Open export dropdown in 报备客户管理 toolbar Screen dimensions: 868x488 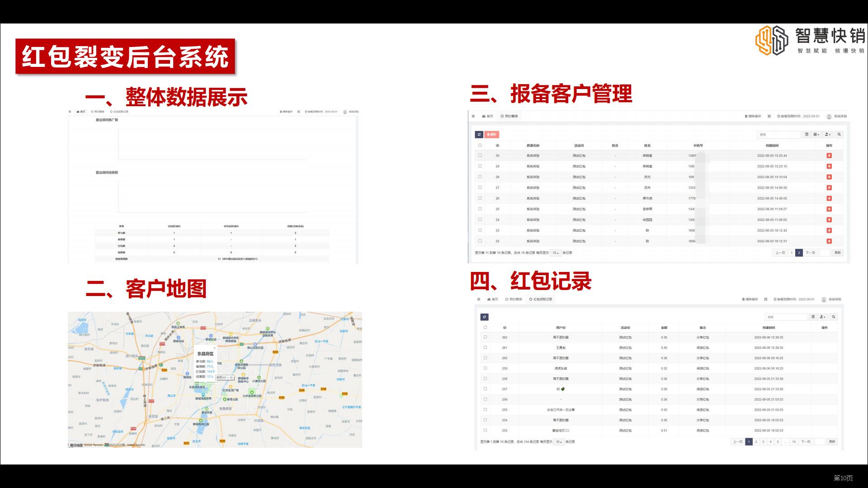point(828,135)
